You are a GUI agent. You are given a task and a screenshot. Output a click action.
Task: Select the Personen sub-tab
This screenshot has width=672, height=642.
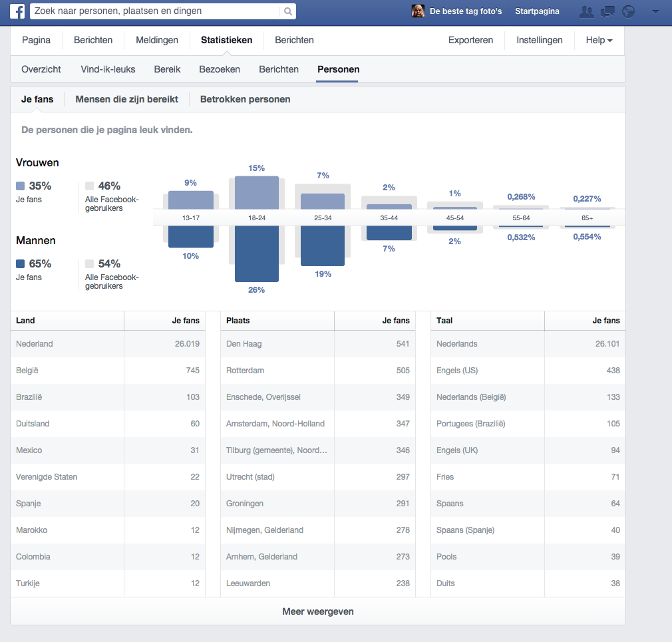[x=338, y=69]
